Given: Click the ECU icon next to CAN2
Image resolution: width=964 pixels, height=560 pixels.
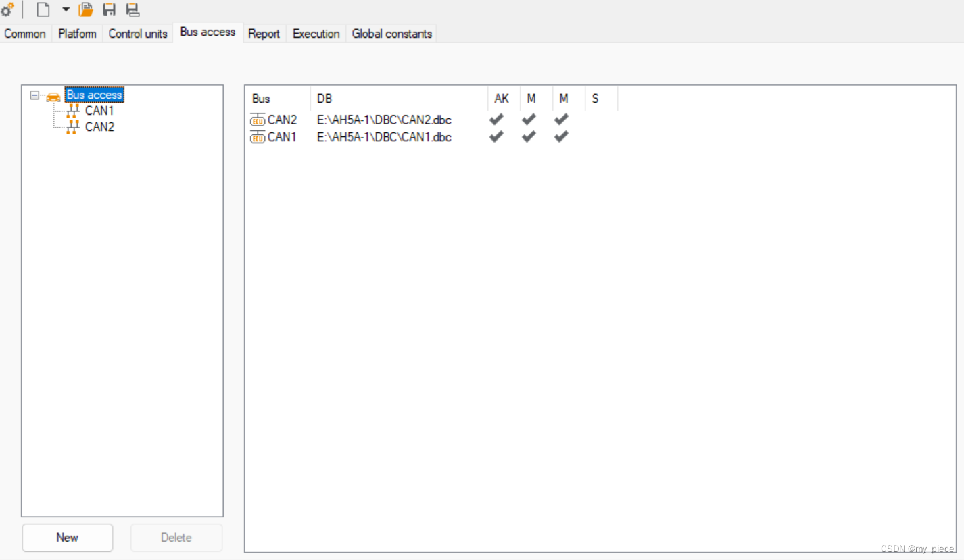Looking at the screenshot, I should click(x=257, y=120).
